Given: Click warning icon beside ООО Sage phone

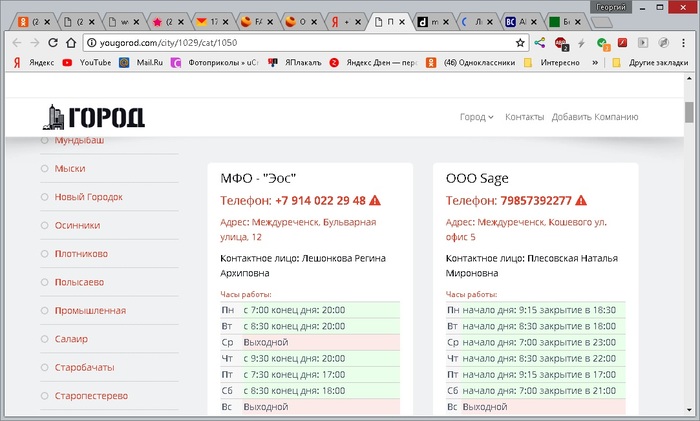Looking at the screenshot, I should [x=584, y=201].
